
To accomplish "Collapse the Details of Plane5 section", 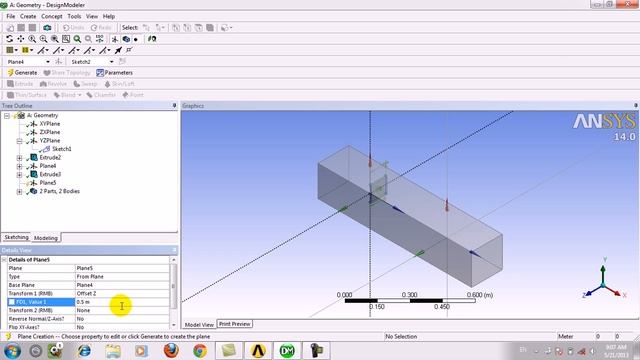I will pyautogui.click(x=4, y=260).
